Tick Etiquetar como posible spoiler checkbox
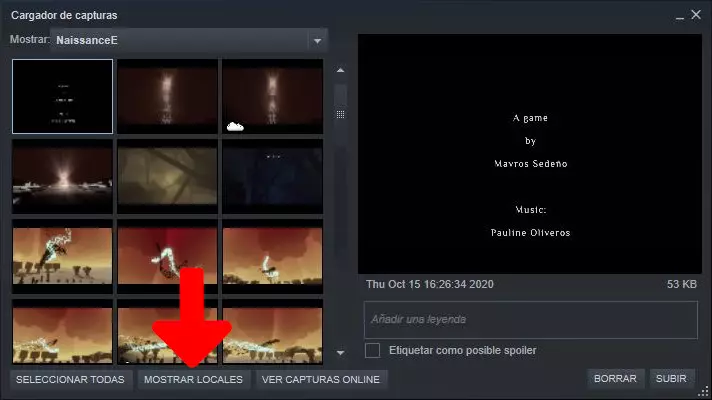The height and width of the screenshot is (400, 712). coord(372,351)
